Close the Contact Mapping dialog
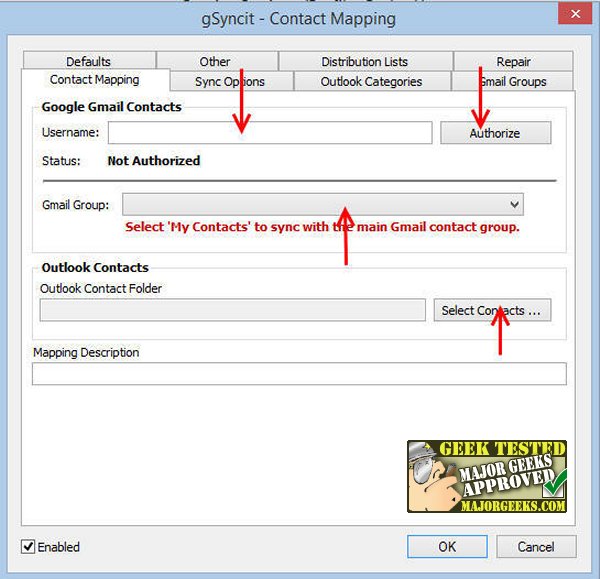600x579 pixels. (575, 14)
